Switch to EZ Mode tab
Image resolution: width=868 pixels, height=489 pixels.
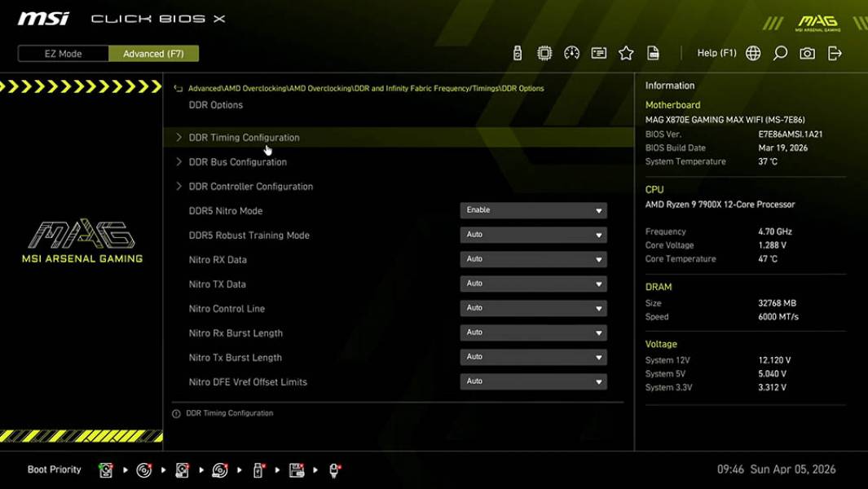(x=62, y=53)
